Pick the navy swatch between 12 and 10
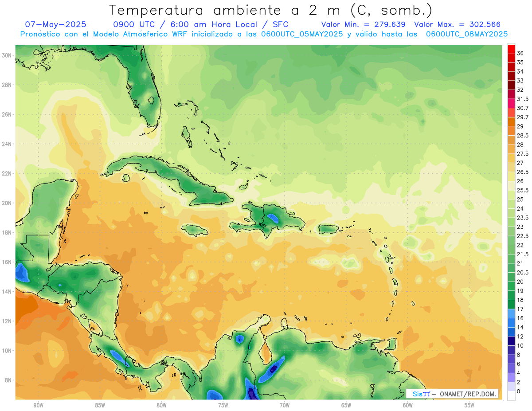Image resolution: width=532 pixels, height=411 pixels. point(511,341)
